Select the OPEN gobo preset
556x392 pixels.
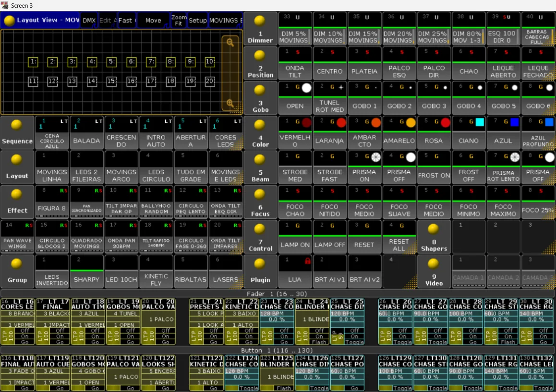295,98
